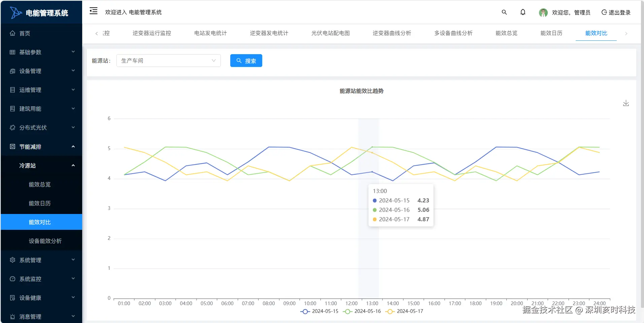Switch to the 能效总览 tab
Screen dimensions: 644x323
(506, 33)
